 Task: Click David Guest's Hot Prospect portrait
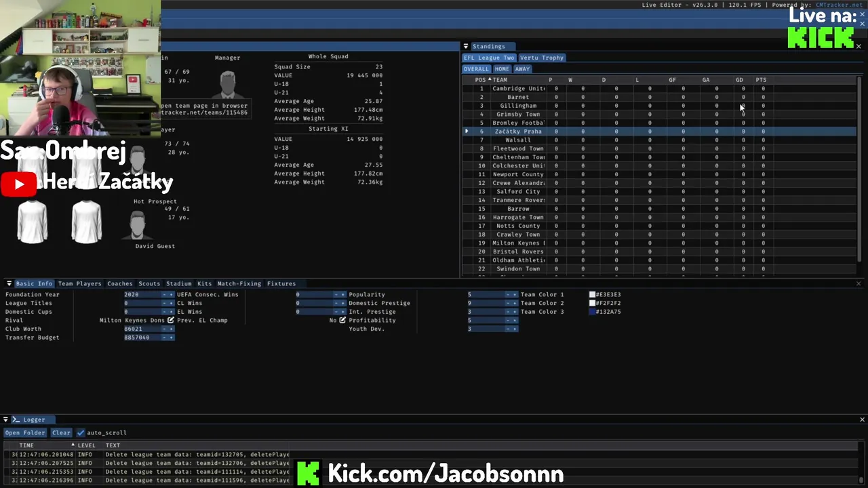[x=138, y=225]
